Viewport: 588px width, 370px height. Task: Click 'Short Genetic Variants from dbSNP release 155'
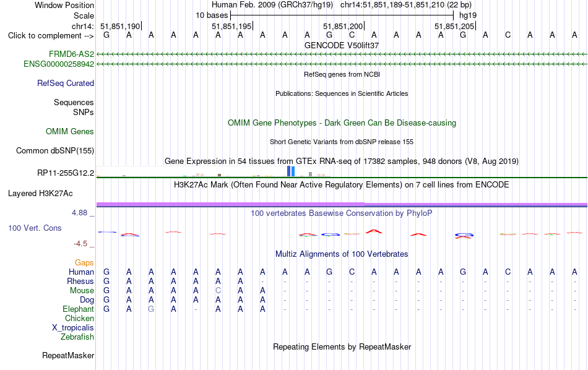click(342, 142)
